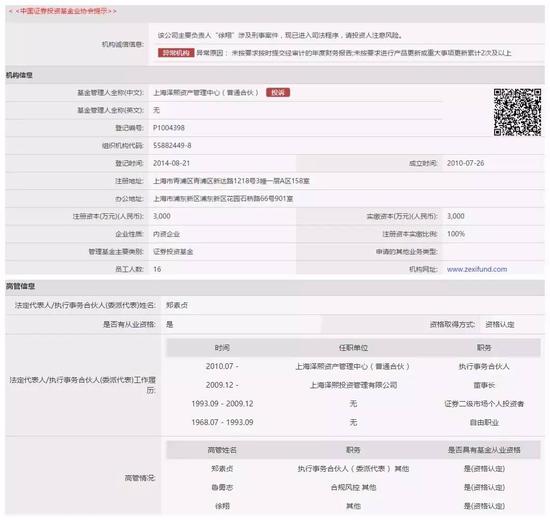Click registration number P1004398
The height and width of the screenshot is (520, 550).
(169, 128)
